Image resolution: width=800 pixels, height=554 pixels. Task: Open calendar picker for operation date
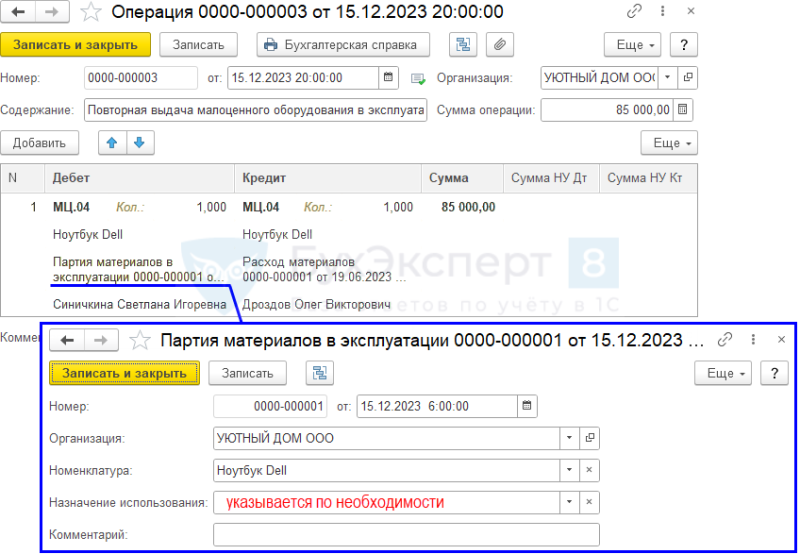(x=388, y=78)
